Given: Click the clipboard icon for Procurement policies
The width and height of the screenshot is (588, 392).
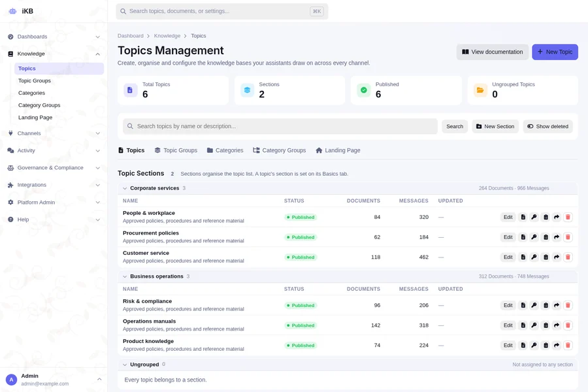Looking at the screenshot, I should click(546, 237).
